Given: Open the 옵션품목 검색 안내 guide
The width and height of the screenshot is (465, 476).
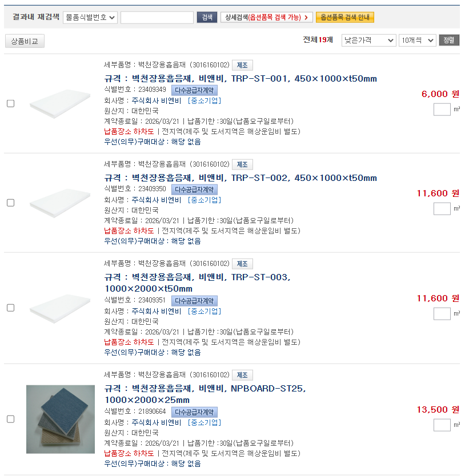Looking at the screenshot, I should pos(345,17).
